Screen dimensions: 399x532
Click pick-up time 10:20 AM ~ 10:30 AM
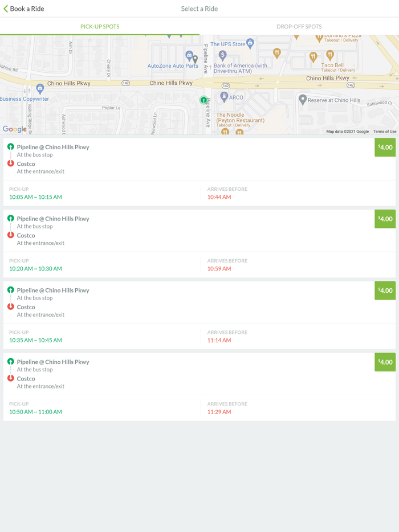pos(36,269)
